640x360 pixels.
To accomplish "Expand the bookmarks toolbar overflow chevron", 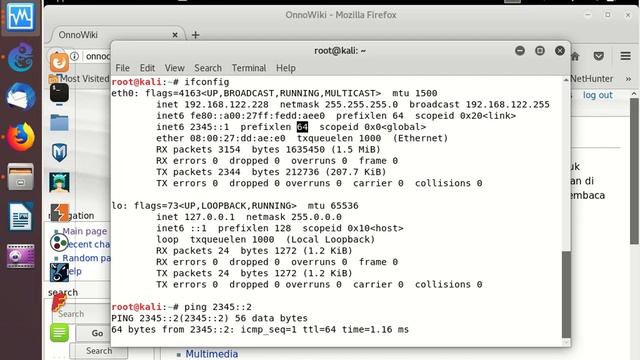I will pyautogui.click(x=628, y=79).
